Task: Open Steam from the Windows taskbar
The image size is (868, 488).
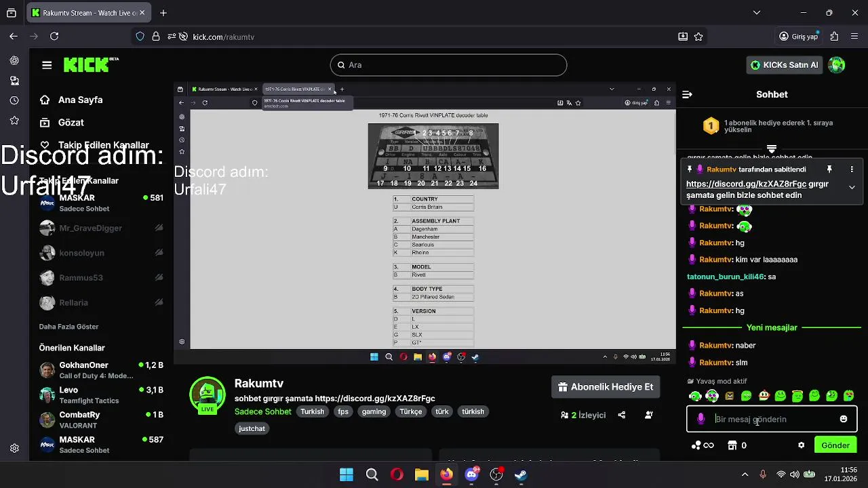Action: 521,474
